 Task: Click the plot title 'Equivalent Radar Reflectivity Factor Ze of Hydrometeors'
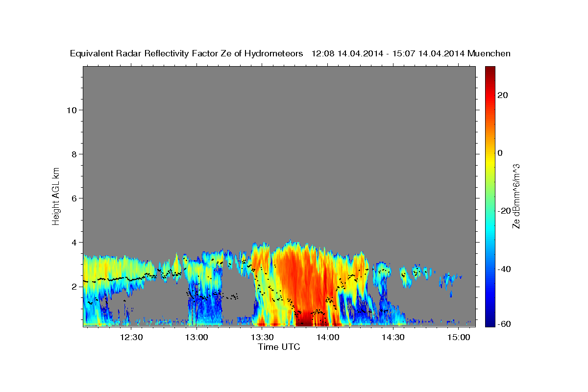(x=187, y=53)
